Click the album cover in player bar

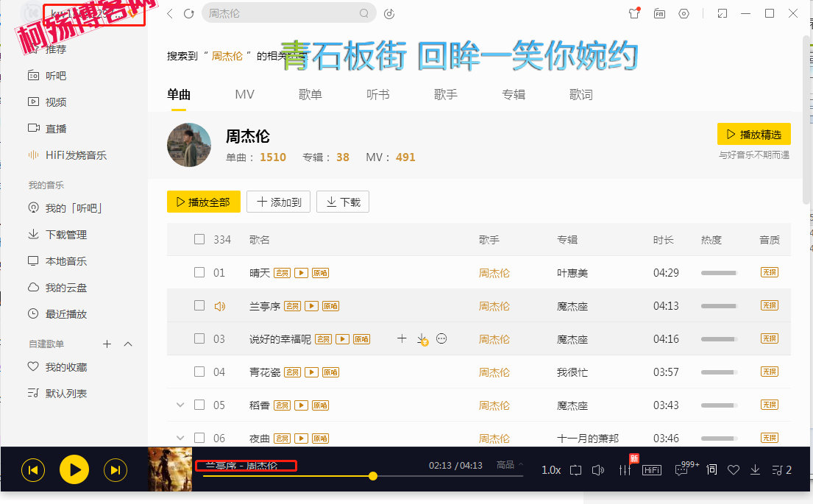[170, 469]
